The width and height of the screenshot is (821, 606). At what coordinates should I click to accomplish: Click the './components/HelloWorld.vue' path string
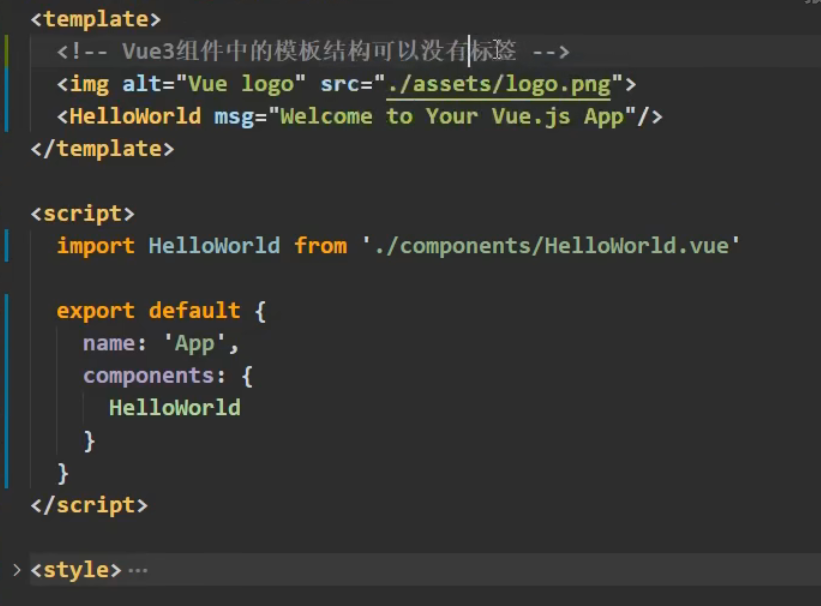click(x=551, y=246)
